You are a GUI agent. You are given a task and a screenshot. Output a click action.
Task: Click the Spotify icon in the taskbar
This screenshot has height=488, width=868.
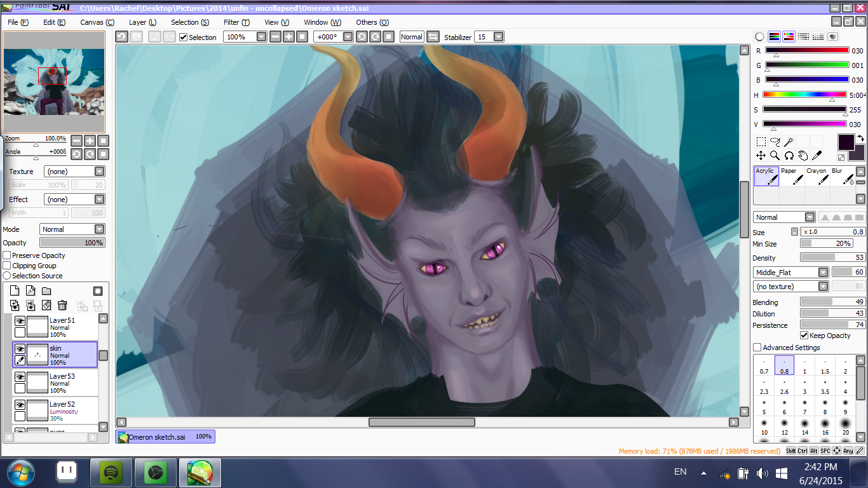coord(112,473)
